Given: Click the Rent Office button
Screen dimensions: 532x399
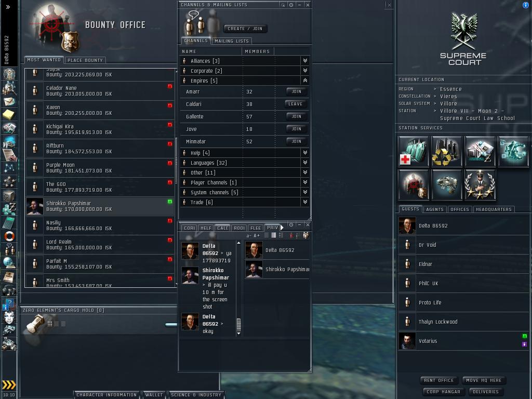Looking at the screenshot, I should tap(438, 380).
